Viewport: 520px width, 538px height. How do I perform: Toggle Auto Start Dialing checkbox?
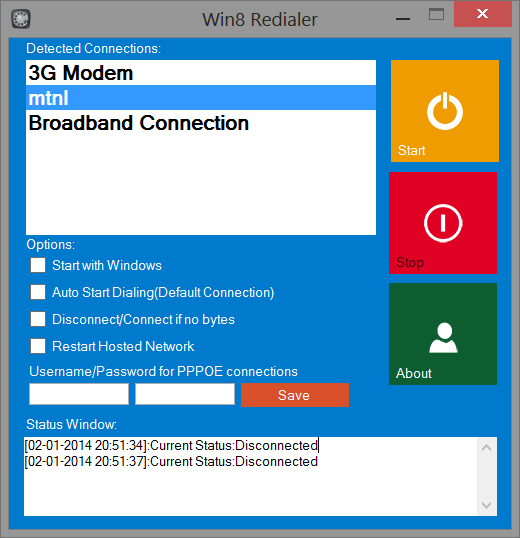pos(38,292)
